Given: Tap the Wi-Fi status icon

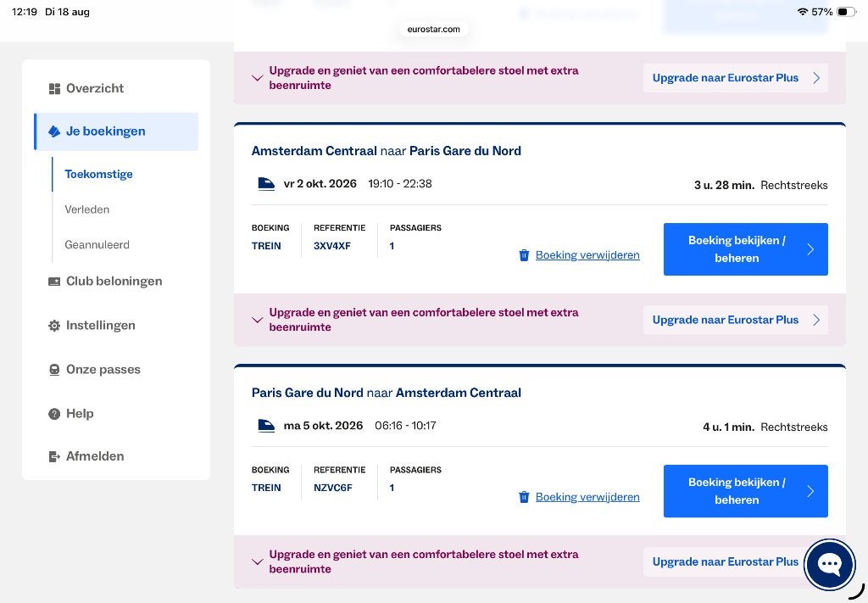Looking at the screenshot, I should click(x=802, y=12).
